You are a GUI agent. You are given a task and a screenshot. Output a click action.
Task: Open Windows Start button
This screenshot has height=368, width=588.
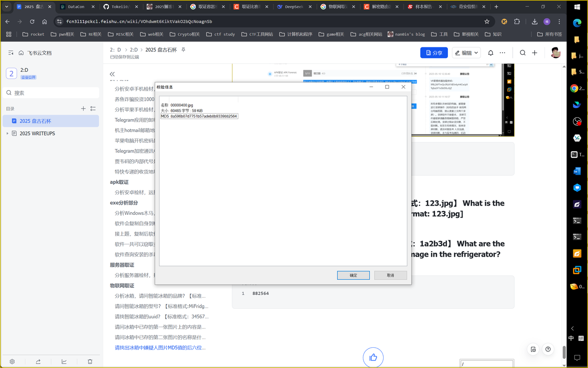pyautogui.click(x=577, y=8)
